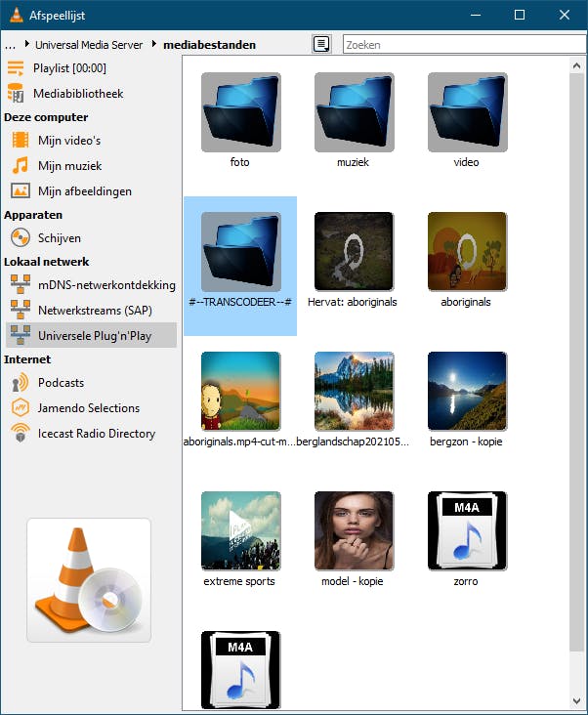Click the Playlist icon in the sidebar

point(16,68)
